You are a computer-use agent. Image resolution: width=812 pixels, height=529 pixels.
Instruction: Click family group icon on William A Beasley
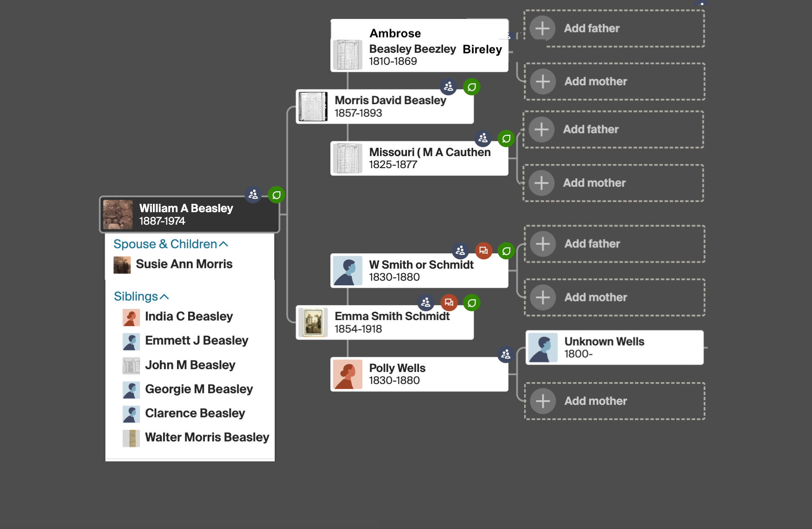coord(253,195)
